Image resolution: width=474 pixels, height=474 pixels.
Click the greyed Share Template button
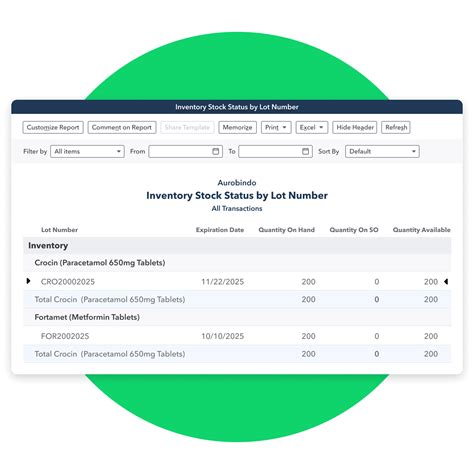[187, 127]
